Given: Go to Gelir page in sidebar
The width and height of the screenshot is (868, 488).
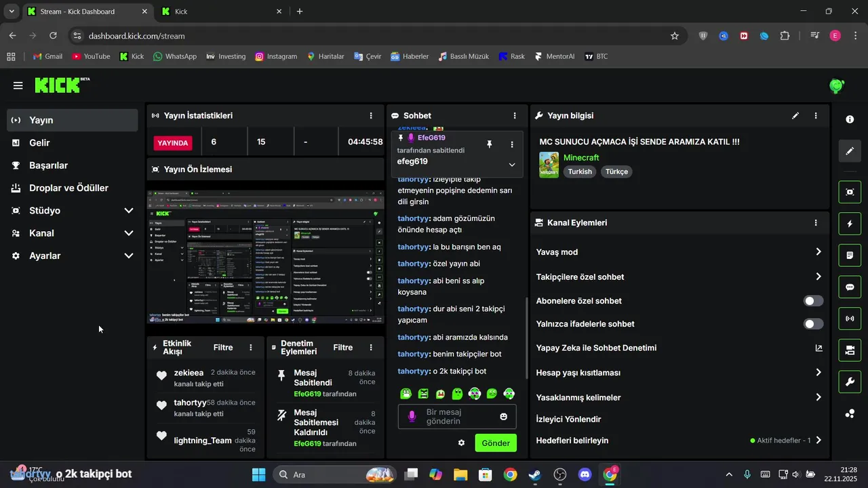Looking at the screenshot, I should tap(73, 143).
